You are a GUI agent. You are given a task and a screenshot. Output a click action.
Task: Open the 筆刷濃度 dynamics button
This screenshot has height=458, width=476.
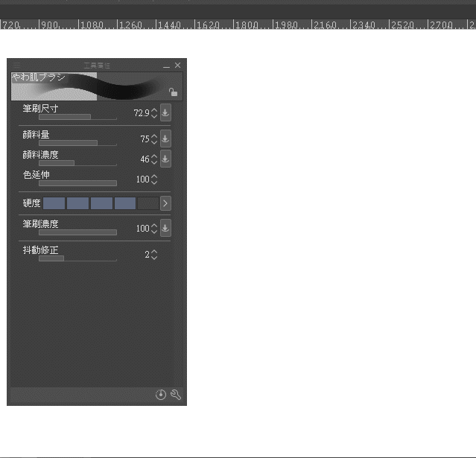click(165, 228)
